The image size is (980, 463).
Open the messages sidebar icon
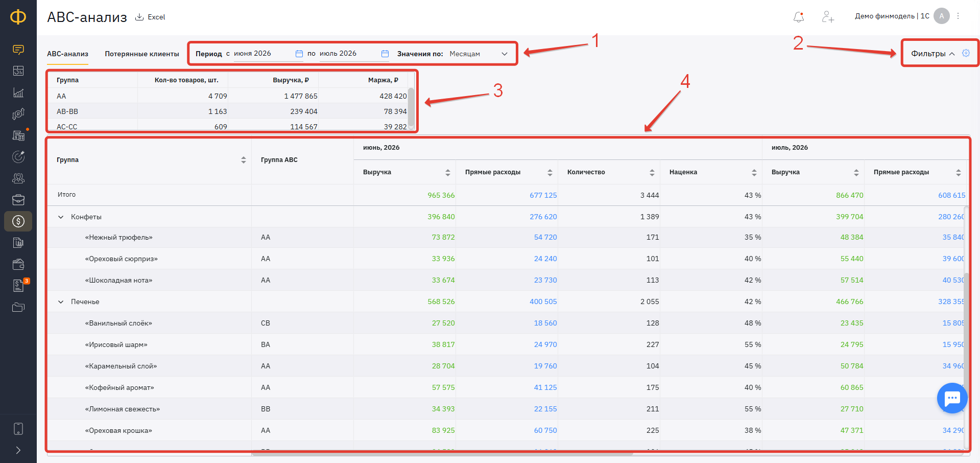coord(18,50)
